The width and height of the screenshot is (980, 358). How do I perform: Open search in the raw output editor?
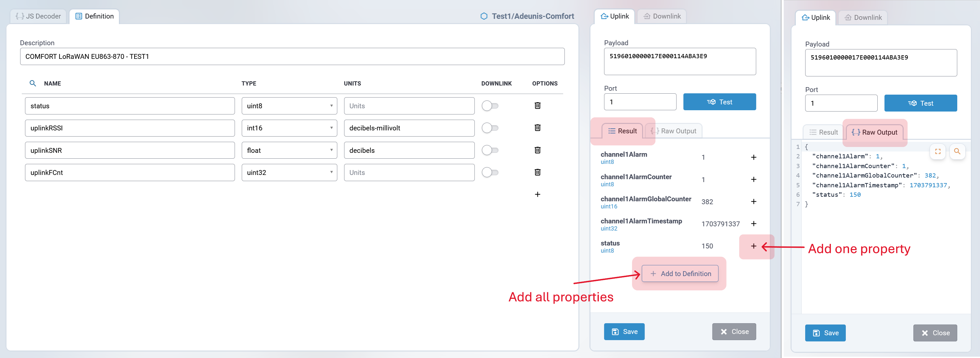pos(957,151)
